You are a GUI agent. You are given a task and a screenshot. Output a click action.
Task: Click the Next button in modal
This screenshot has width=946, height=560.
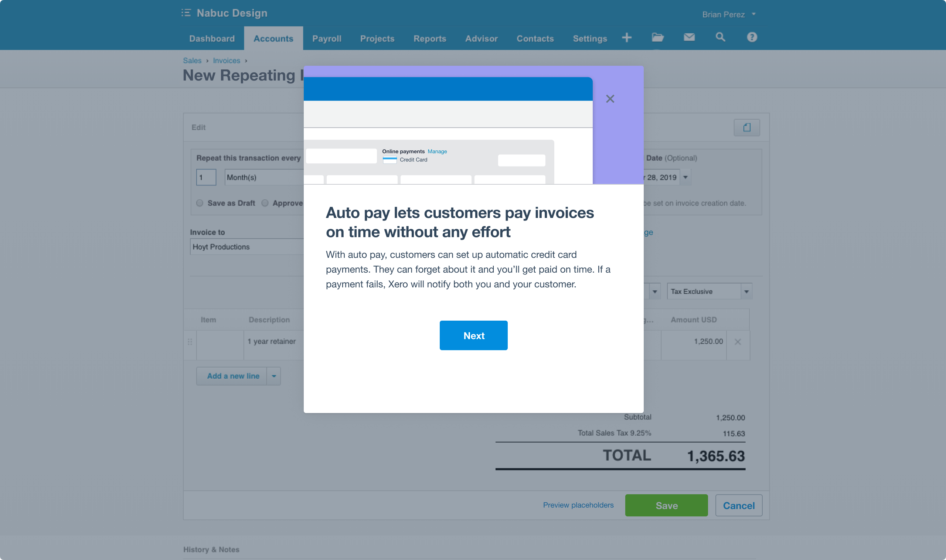473,335
